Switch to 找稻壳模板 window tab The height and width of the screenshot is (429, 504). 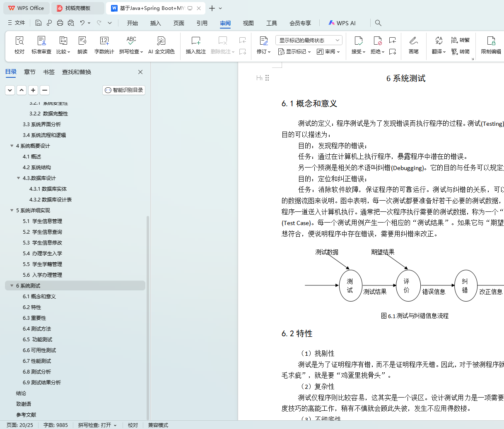click(78, 8)
